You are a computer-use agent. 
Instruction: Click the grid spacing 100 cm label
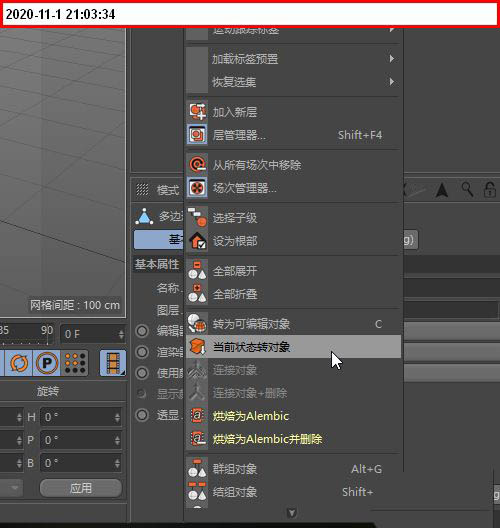pyautogui.click(x=75, y=305)
